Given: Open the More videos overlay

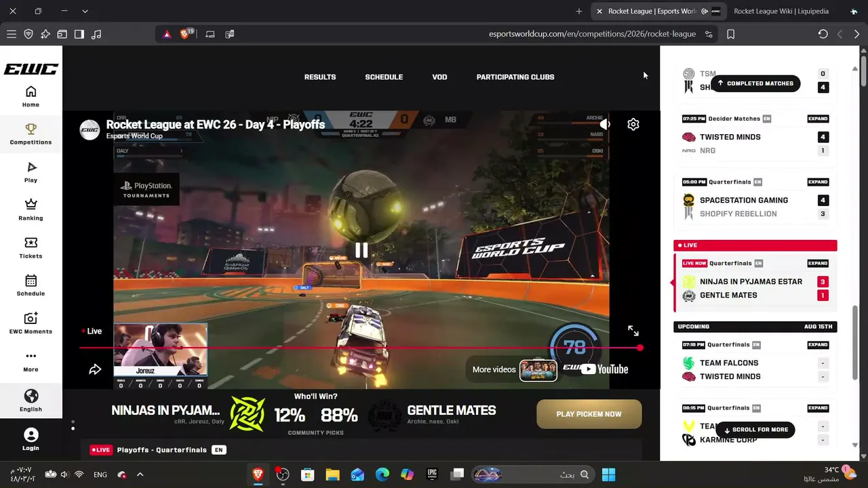Looking at the screenshot, I should (x=515, y=369).
